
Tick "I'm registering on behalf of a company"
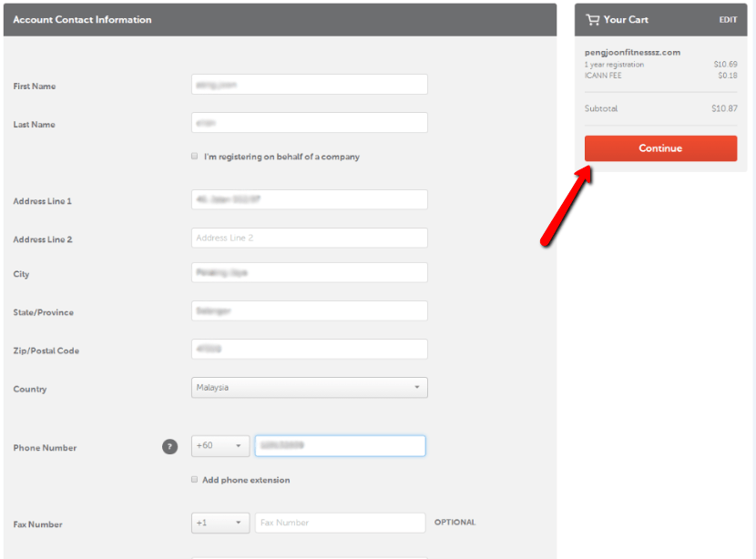pyautogui.click(x=194, y=157)
